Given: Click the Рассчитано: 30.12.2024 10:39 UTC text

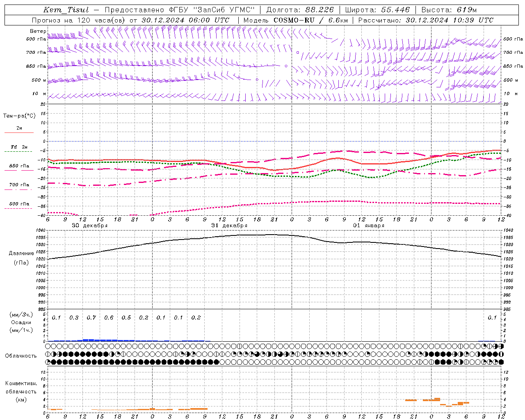Looking at the screenshot, I should coord(426,20).
